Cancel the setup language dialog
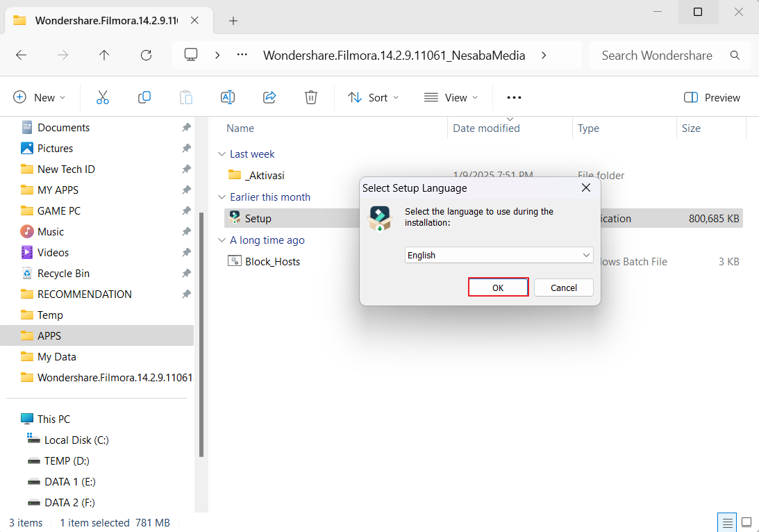The image size is (759, 532). (x=563, y=288)
